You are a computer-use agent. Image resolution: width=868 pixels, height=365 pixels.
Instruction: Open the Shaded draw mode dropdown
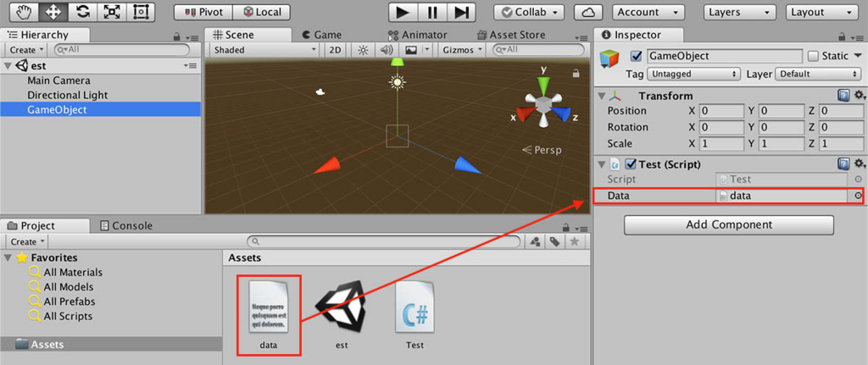click(264, 50)
